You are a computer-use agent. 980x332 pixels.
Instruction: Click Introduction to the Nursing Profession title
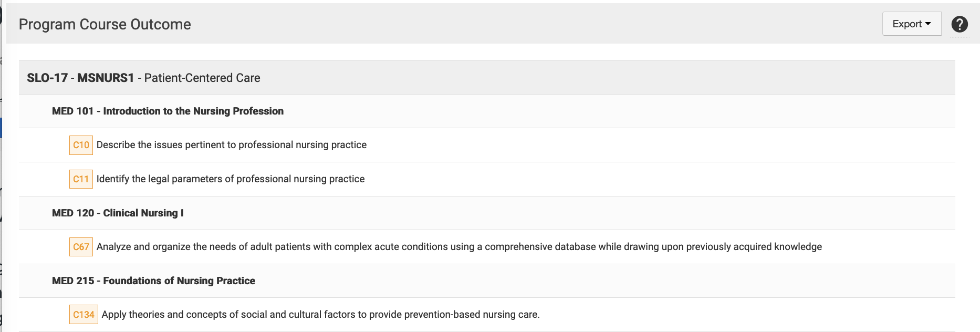tap(193, 111)
